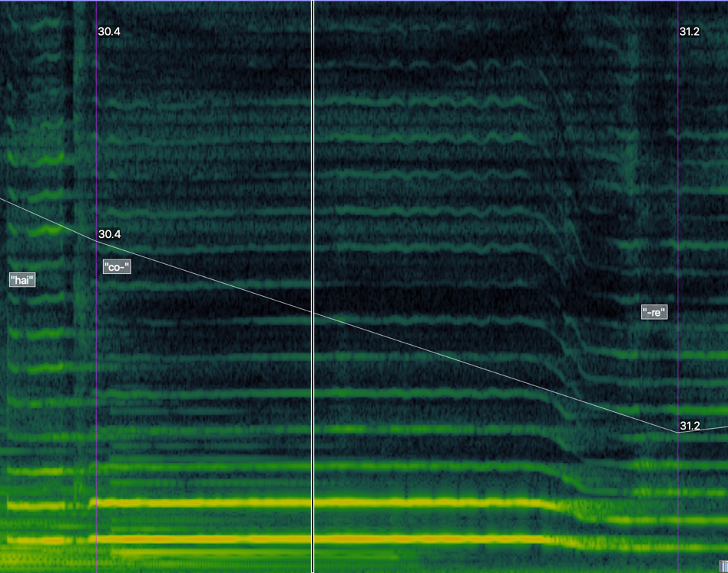Select the 30.4 value label beside the white curve
Viewport: 728px width, 573px height.
click(109, 234)
